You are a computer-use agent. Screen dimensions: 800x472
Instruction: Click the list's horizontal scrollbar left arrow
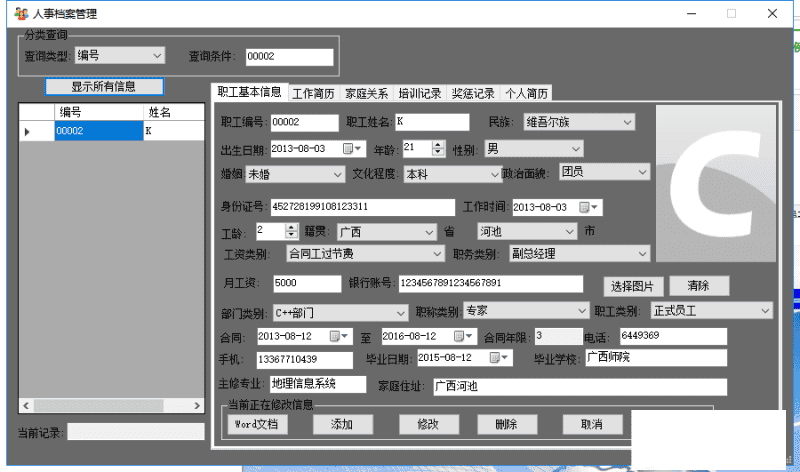[x=26, y=406]
